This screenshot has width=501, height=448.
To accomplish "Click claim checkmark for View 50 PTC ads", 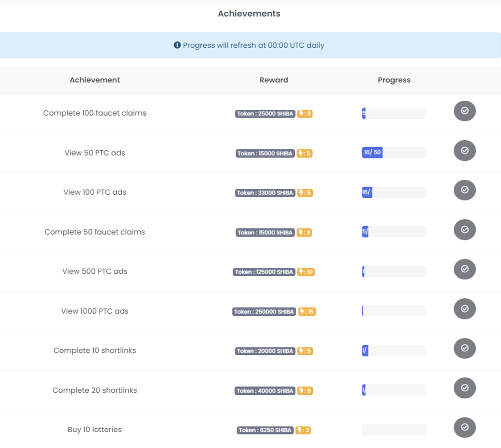I will click(x=465, y=151).
